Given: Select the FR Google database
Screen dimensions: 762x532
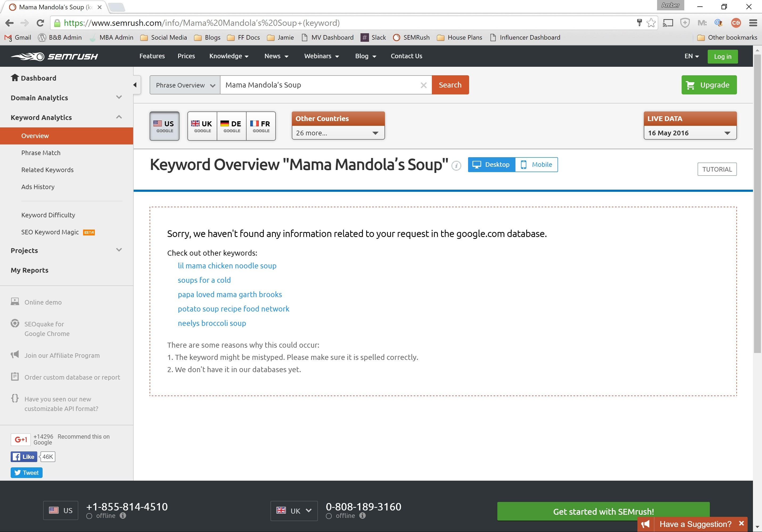Looking at the screenshot, I should pos(261,126).
